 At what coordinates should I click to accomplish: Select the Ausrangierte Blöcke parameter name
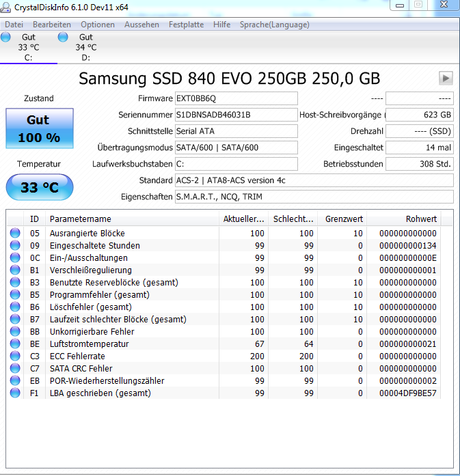point(87,233)
